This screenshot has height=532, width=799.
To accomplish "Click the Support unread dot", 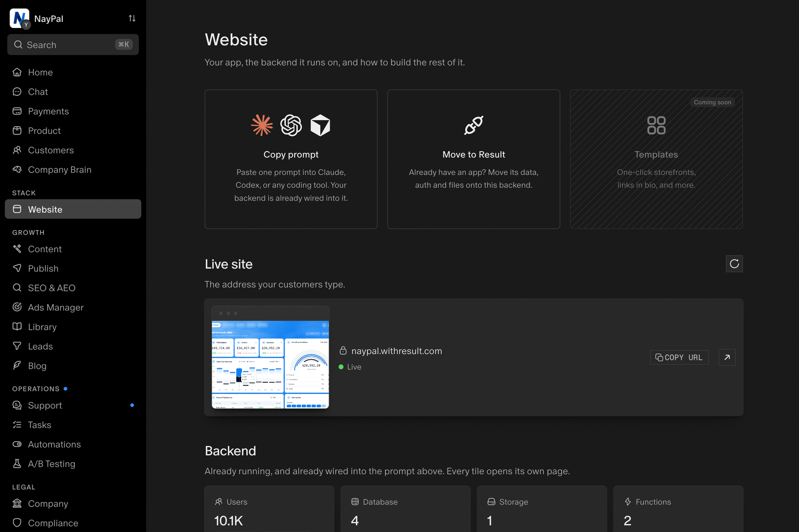I will point(132,405).
